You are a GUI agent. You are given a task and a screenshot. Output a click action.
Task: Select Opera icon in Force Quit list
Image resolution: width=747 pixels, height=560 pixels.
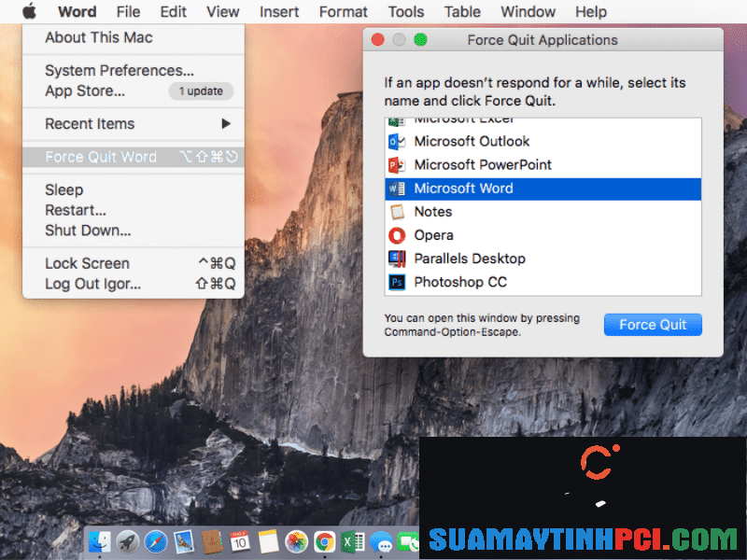click(x=397, y=235)
